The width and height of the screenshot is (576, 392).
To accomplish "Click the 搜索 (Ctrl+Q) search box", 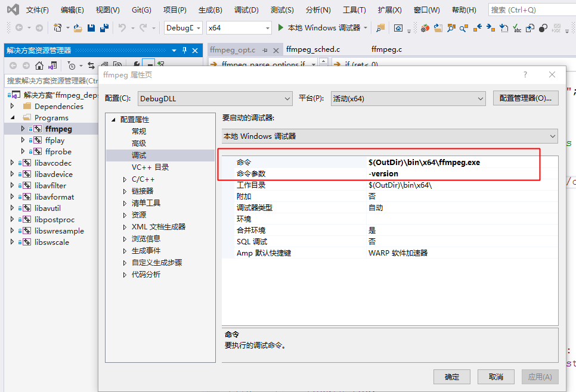I will (x=532, y=10).
